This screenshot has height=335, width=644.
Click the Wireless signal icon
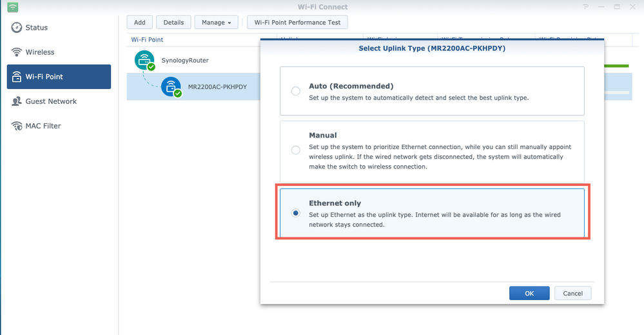(16, 52)
